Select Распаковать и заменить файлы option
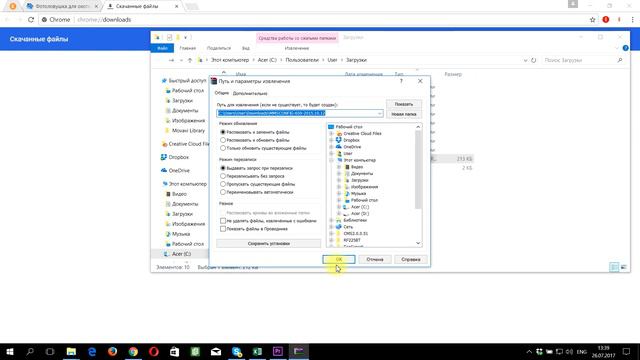This screenshot has width=640, height=360. (x=255, y=132)
